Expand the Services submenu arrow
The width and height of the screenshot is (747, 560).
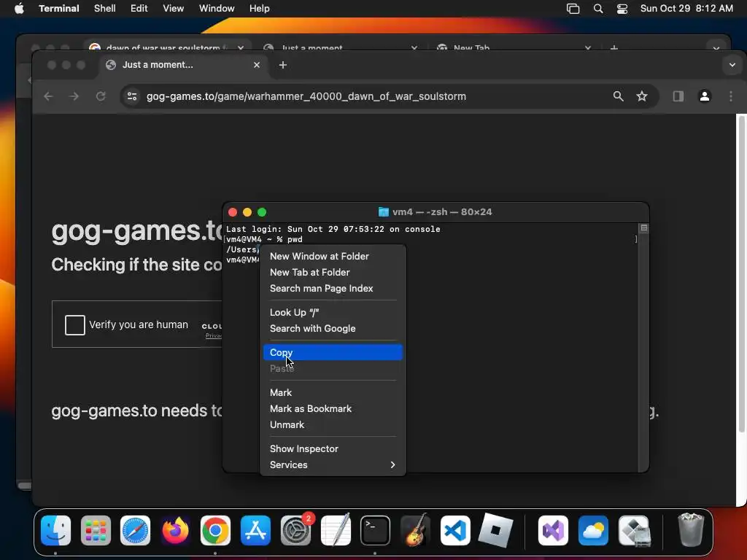392,464
